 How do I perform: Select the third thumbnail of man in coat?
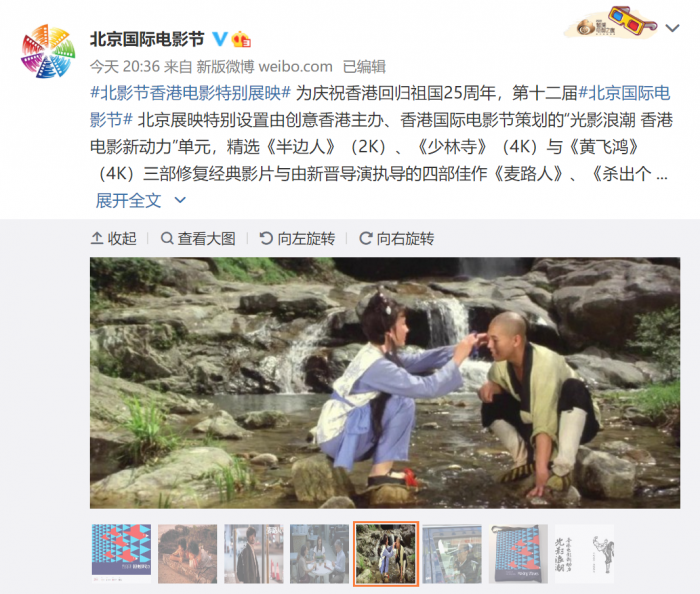(254, 554)
